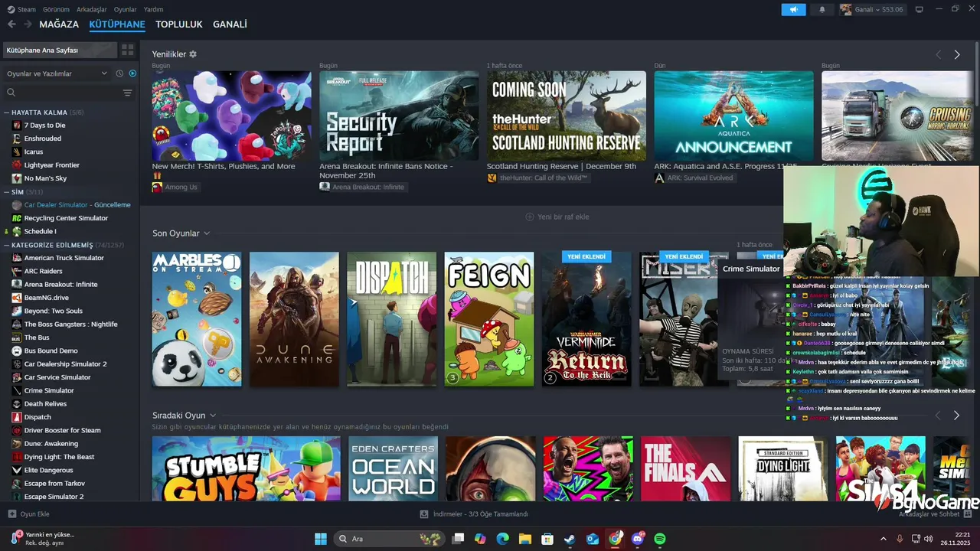Open the Oyunlar menu

(126, 9)
